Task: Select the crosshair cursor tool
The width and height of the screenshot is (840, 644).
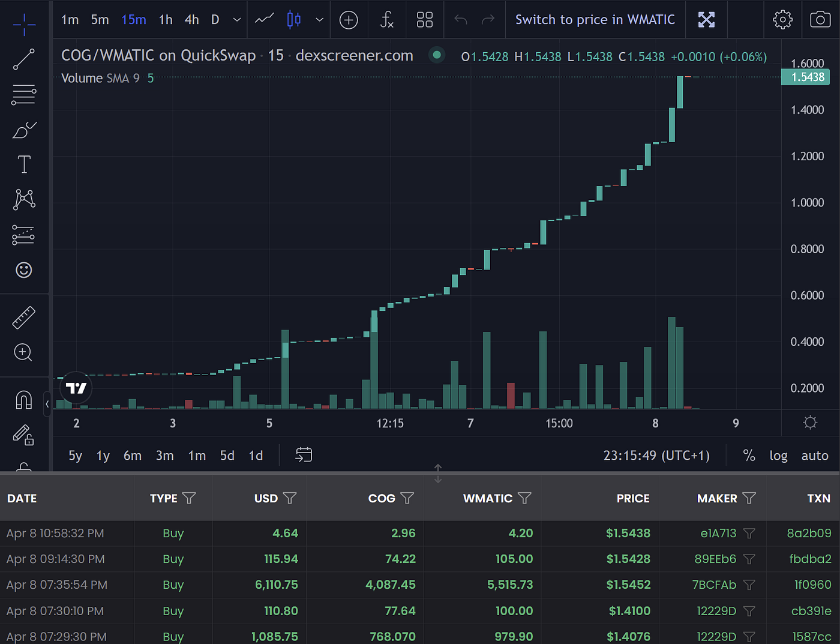Action: (24, 25)
